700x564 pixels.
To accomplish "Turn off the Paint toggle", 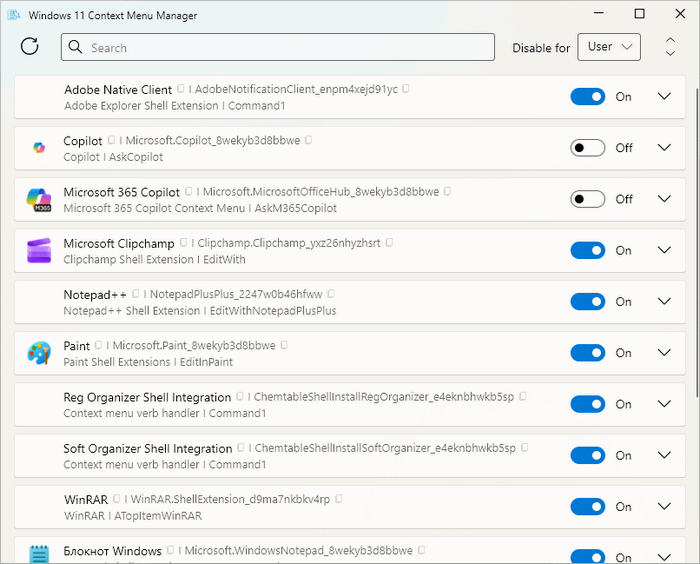I will [588, 353].
